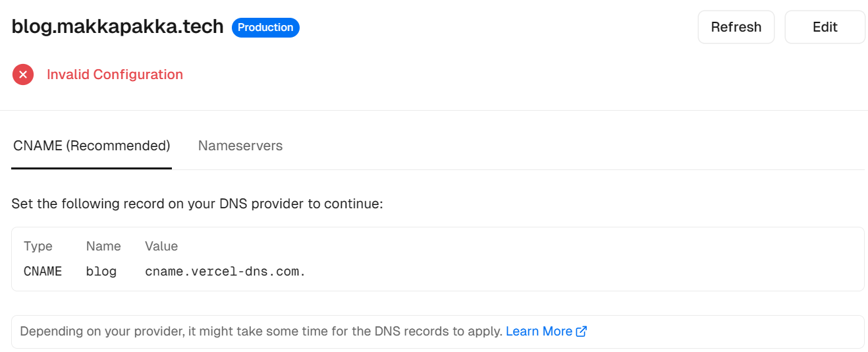The image size is (868, 352).
Task: Select the CNAME (Recommended) tab
Action: pyautogui.click(x=92, y=146)
